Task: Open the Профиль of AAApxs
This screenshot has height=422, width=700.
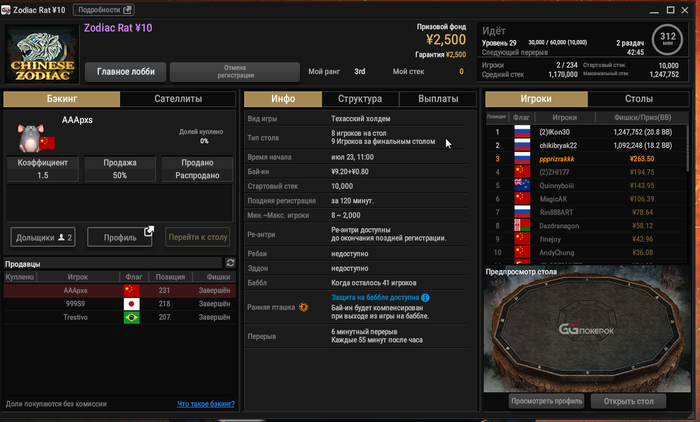Action: pos(120,237)
